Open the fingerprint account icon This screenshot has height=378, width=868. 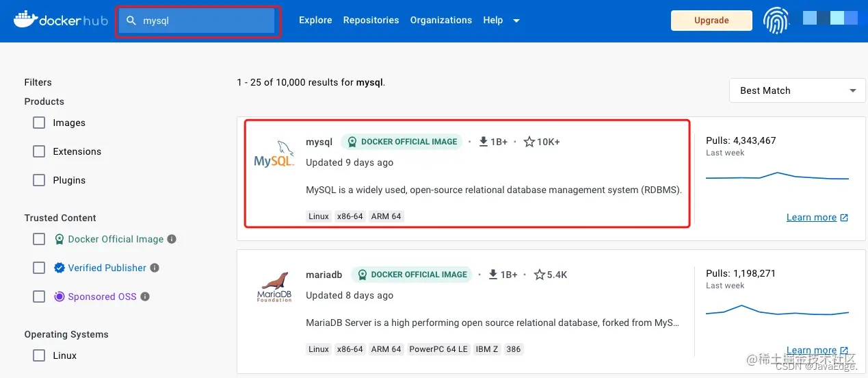pyautogui.click(x=776, y=21)
